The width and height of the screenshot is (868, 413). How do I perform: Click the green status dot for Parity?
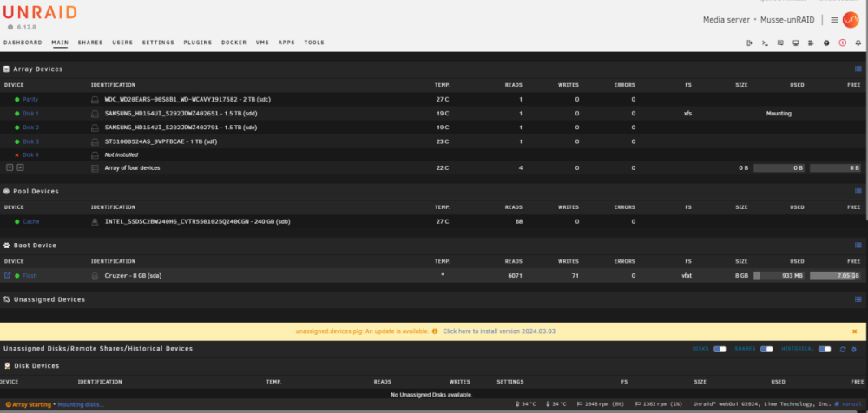point(17,100)
